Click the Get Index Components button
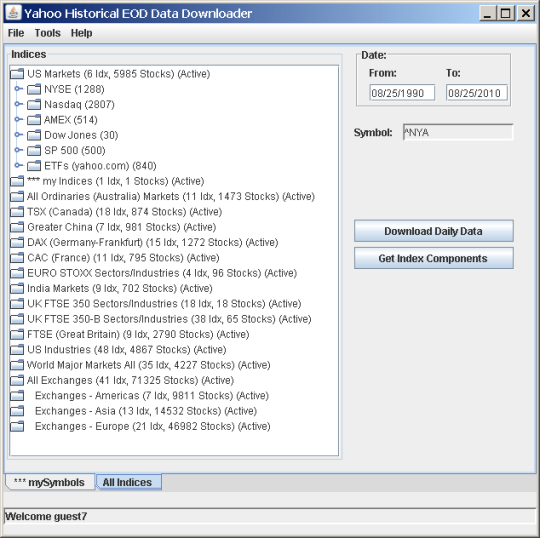 tap(434, 258)
